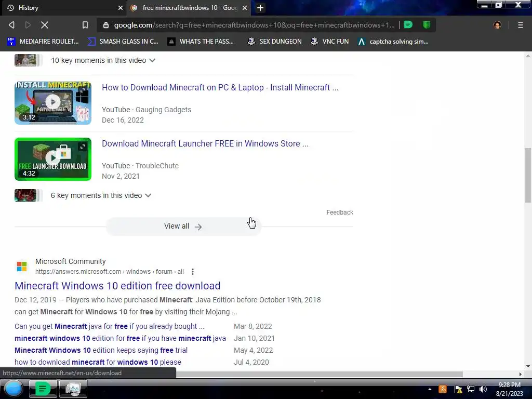Screen dimensions: 532x399
Task: Click the Microsoft Community logo icon
Action: pos(22,267)
